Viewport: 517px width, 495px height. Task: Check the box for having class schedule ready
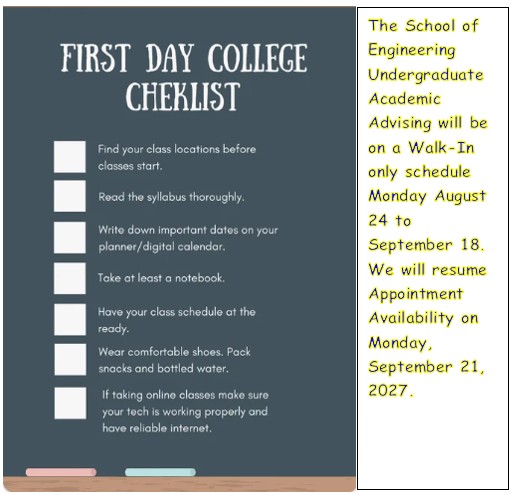[x=70, y=319]
